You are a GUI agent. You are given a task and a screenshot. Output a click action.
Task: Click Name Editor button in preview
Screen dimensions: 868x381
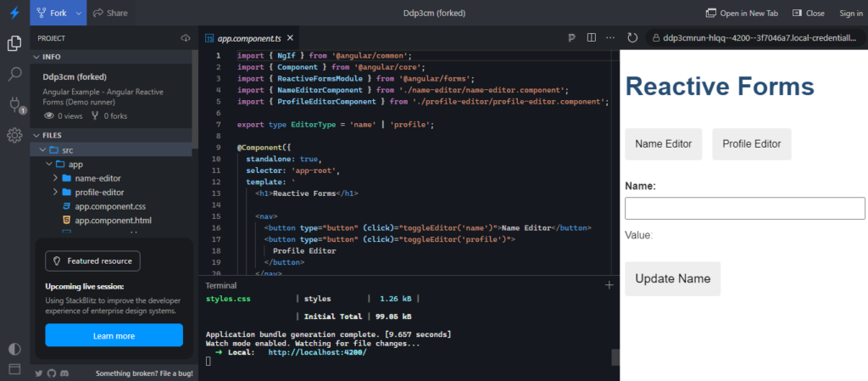click(x=663, y=144)
